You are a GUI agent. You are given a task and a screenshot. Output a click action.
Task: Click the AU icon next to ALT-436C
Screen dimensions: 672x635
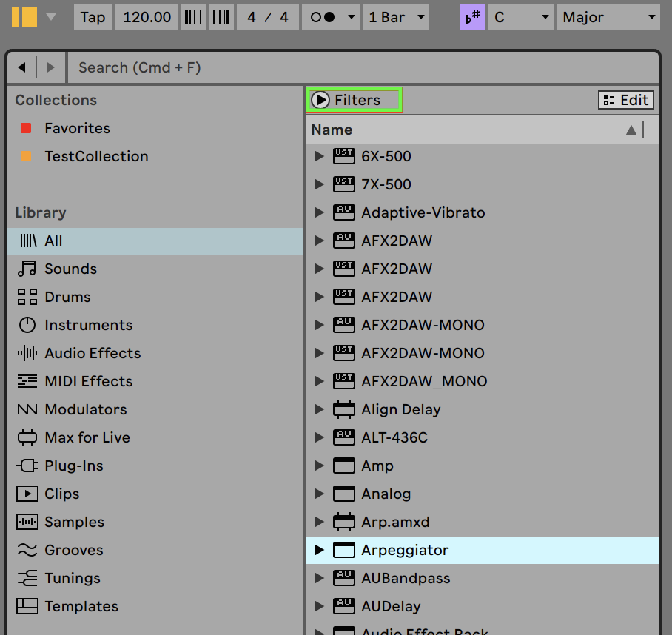coord(344,437)
